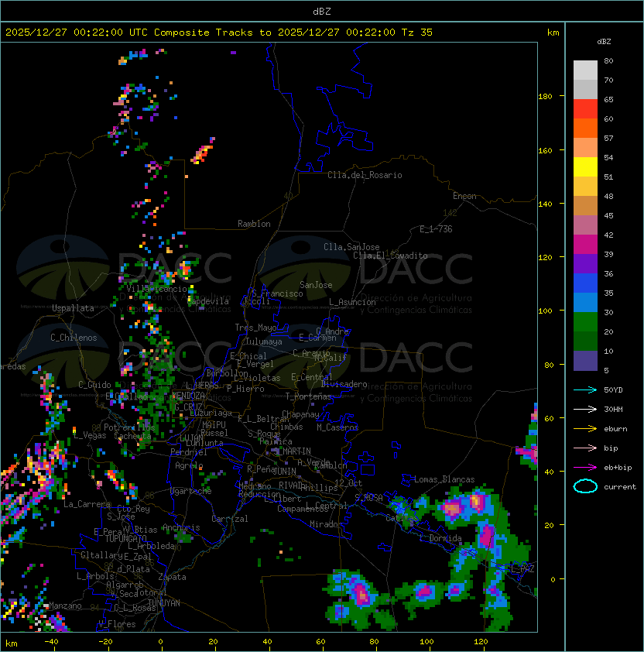Click the 'La_Carrera' place label
Image resolution: width=644 pixels, height=652 pixels.
coord(87,504)
